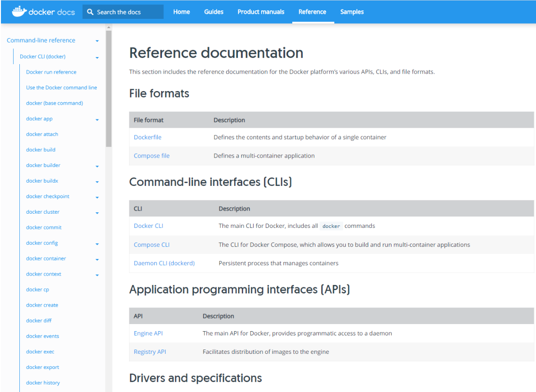Open the Registry API link
Viewport: 536px width, 392px height.
[x=150, y=352]
